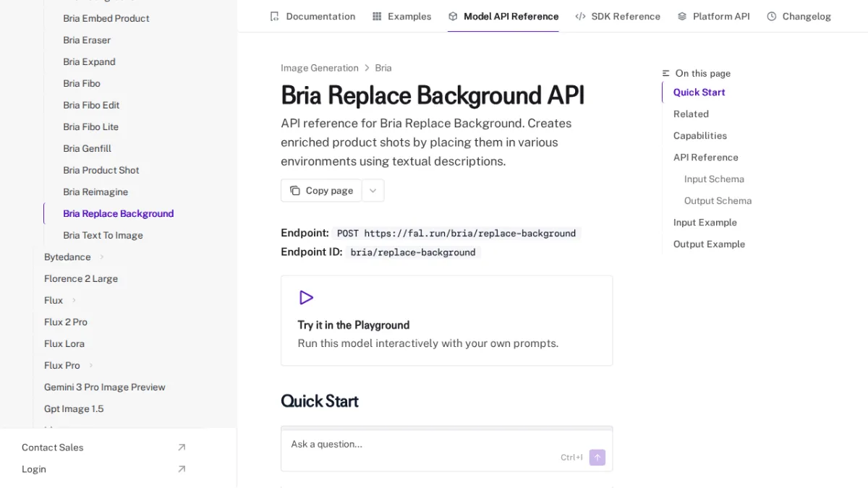Click the purple send arrow button
Screen dimensions: 868x488
tap(597, 458)
